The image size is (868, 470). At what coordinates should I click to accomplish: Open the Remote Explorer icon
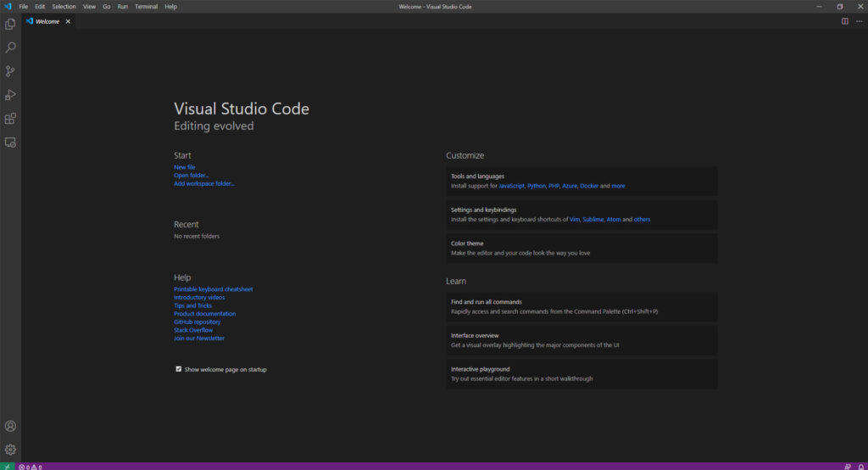pos(10,143)
